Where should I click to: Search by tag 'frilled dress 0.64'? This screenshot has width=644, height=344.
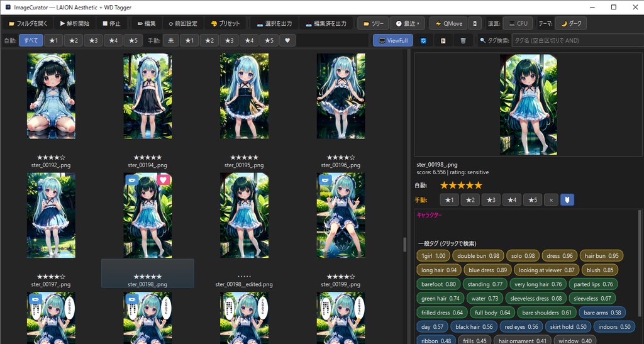click(x=442, y=313)
